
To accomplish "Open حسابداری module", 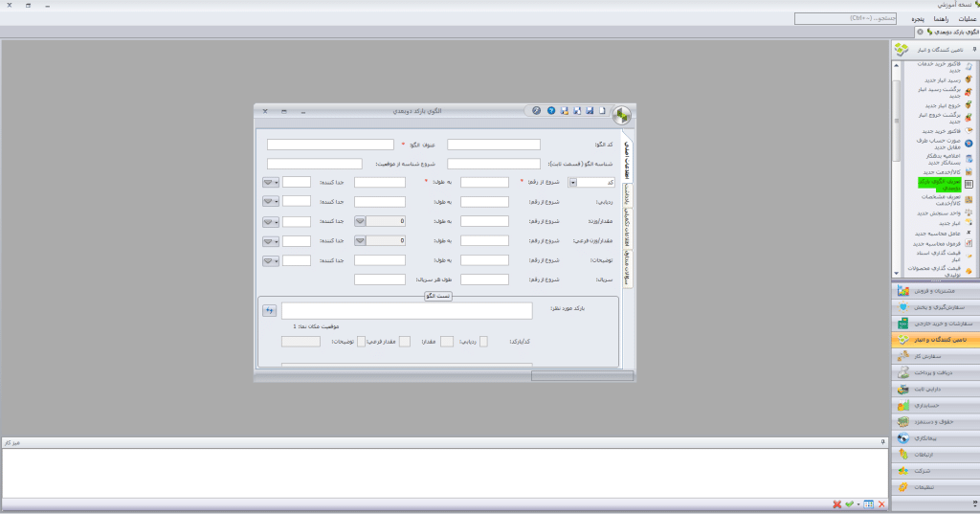I will [x=936, y=405].
